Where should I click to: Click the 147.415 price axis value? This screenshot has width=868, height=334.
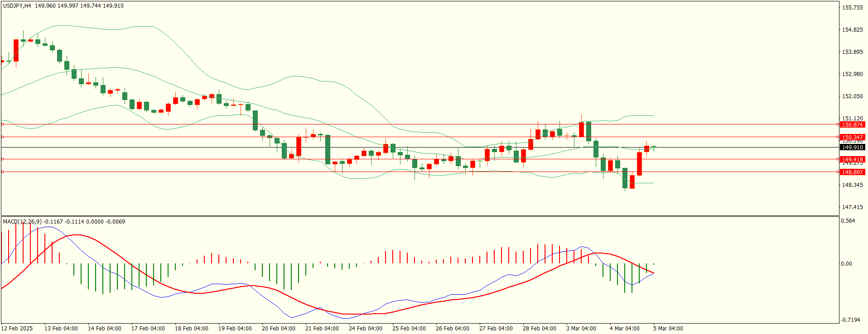tap(852, 207)
